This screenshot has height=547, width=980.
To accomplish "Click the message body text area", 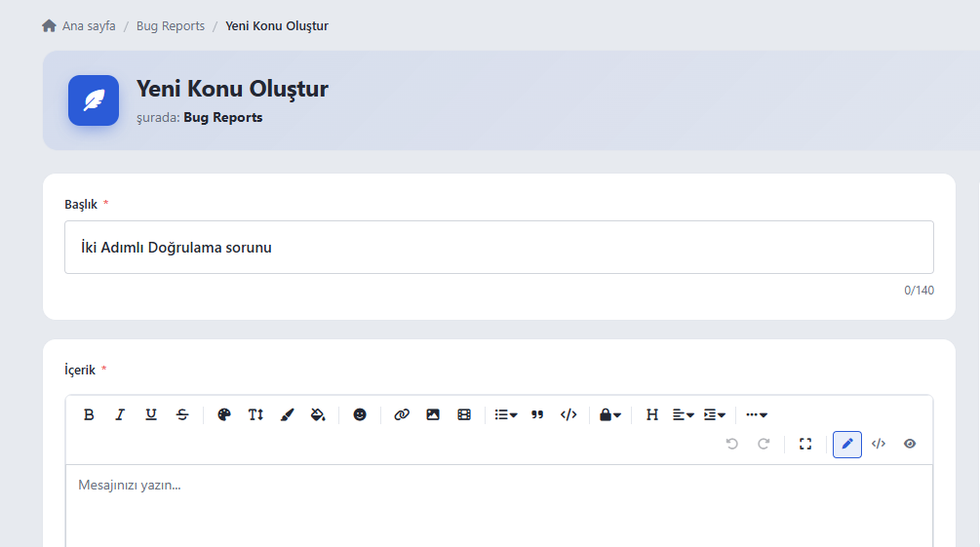I will (x=498, y=506).
